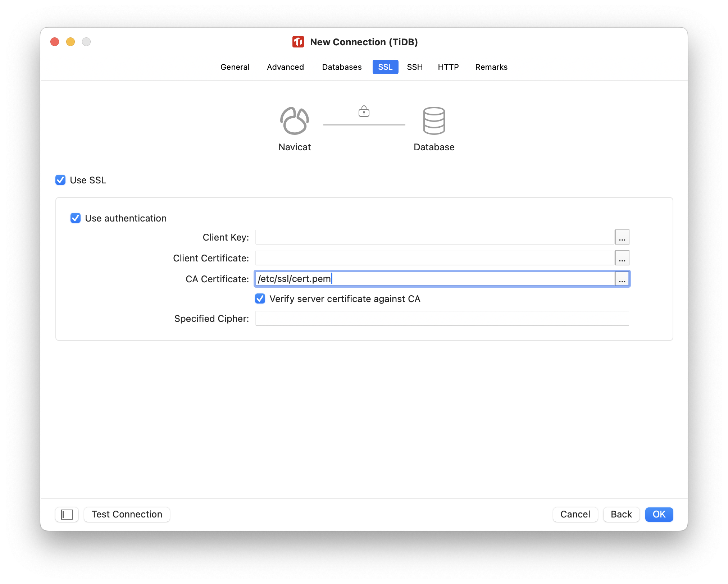Viewport: 728px width, 584px height.
Task: Browse for a CA Certificate file
Action: [622, 279]
